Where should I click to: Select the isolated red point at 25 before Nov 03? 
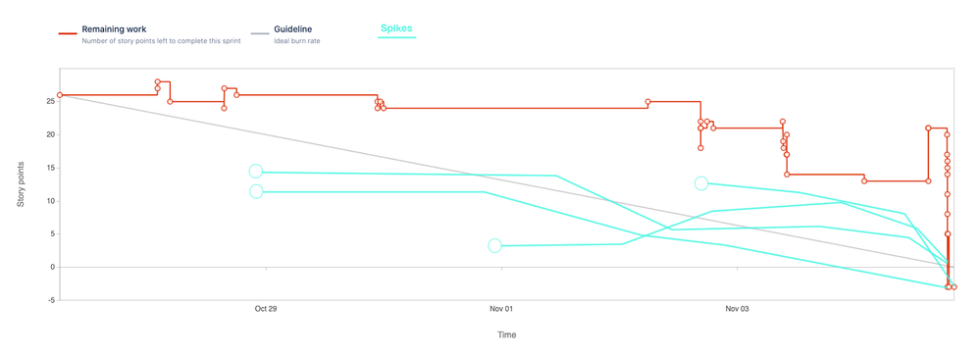(x=648, y=101)
